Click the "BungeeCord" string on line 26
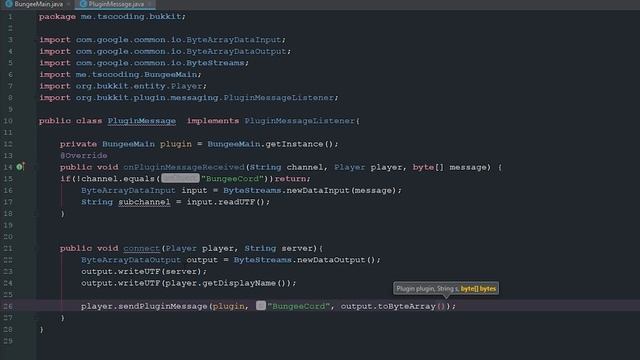 [298, 306]
